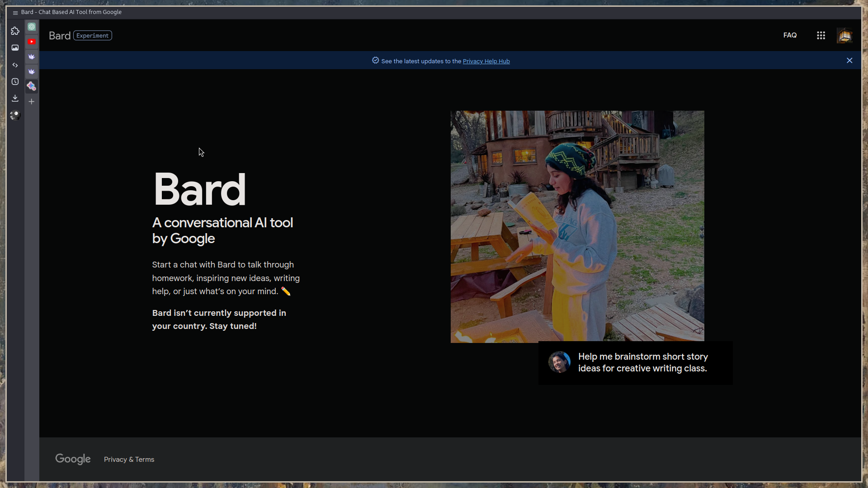Screen dimensions: 868x488
Task: Open the Google account profile picture
Action: click(x=844, y=35)
